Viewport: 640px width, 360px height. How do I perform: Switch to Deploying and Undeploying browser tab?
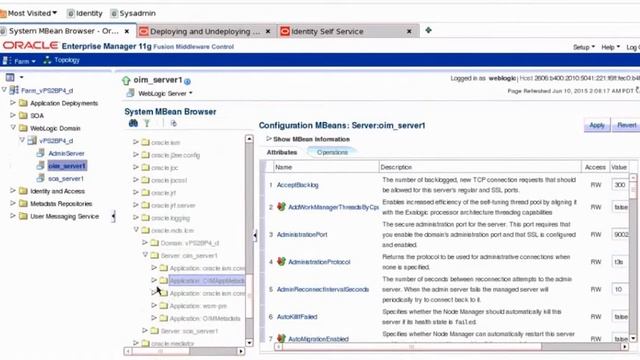(204, 31)
